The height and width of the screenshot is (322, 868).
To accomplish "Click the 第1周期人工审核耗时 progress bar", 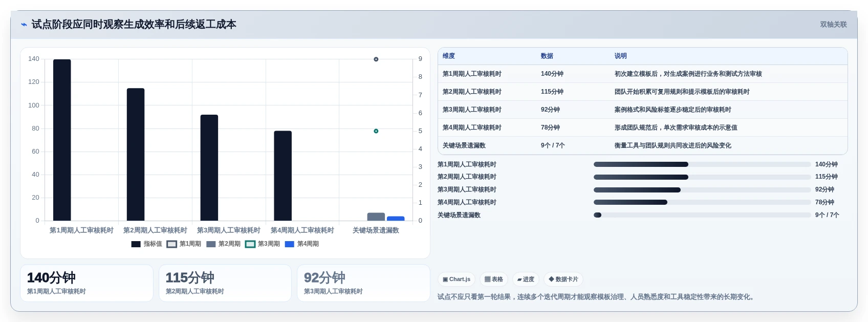I will [702, 164].
